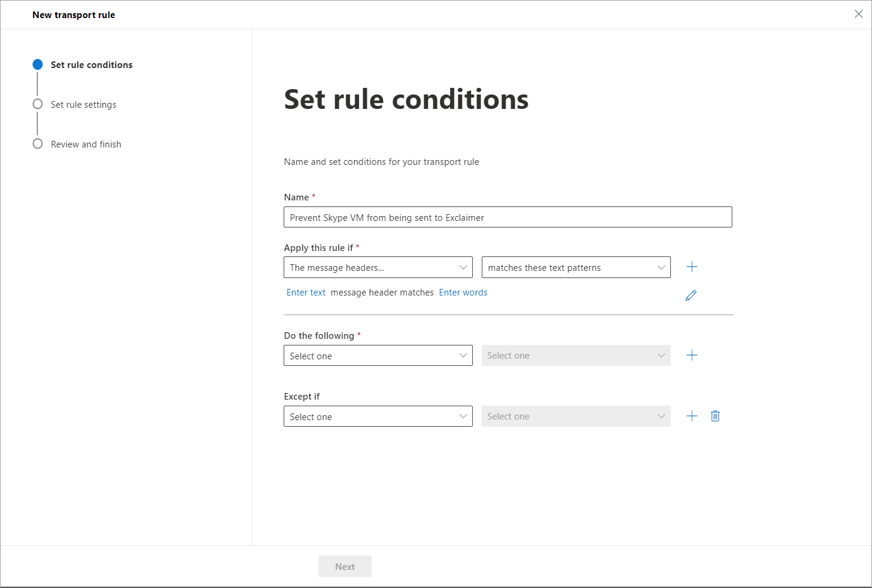Go to 'Set rule settings' step

click(x=83, y=105)
